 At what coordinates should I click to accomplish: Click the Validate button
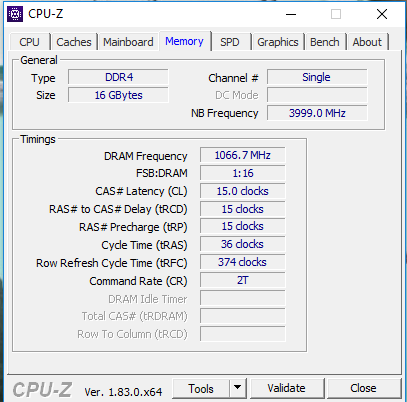pos(287,388)
